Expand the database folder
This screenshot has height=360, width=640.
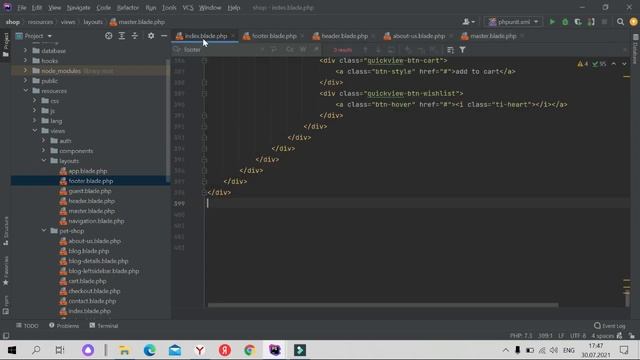25,51
